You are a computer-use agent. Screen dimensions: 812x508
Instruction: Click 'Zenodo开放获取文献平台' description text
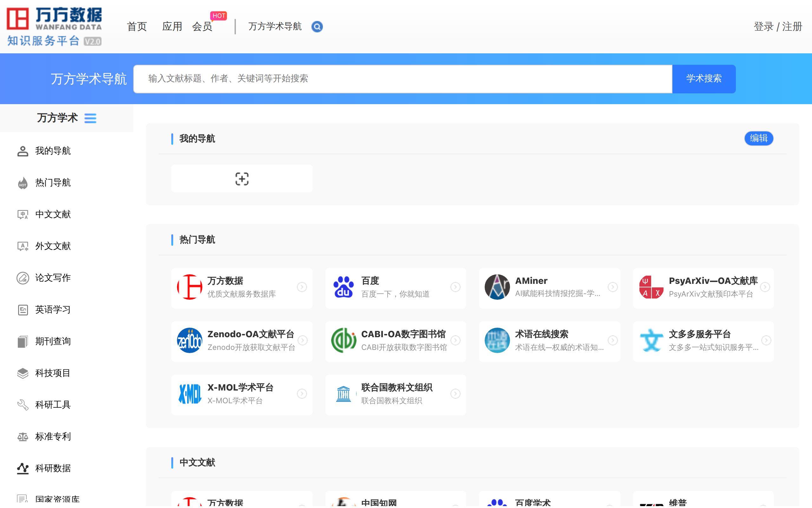(x=251, y=347)
